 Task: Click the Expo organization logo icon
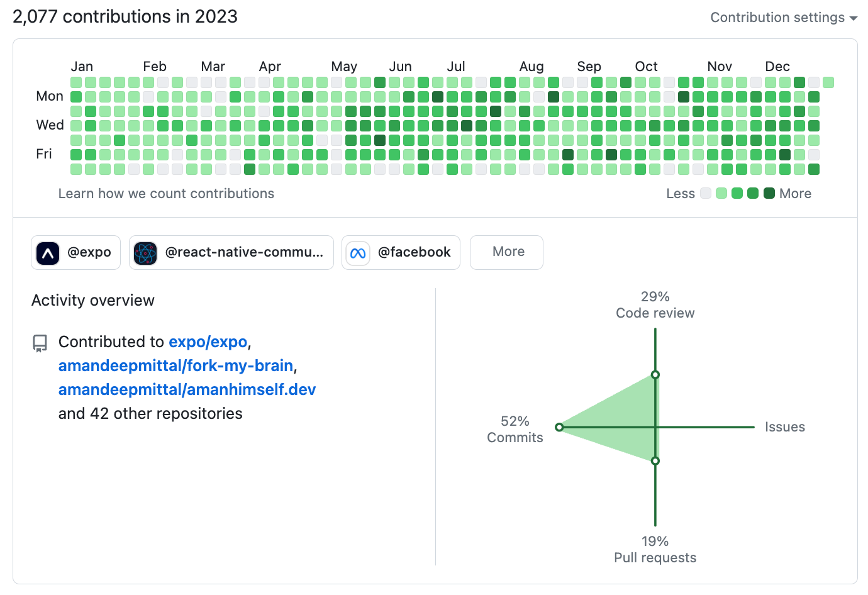pyautogui.click(x=47, y=252)
